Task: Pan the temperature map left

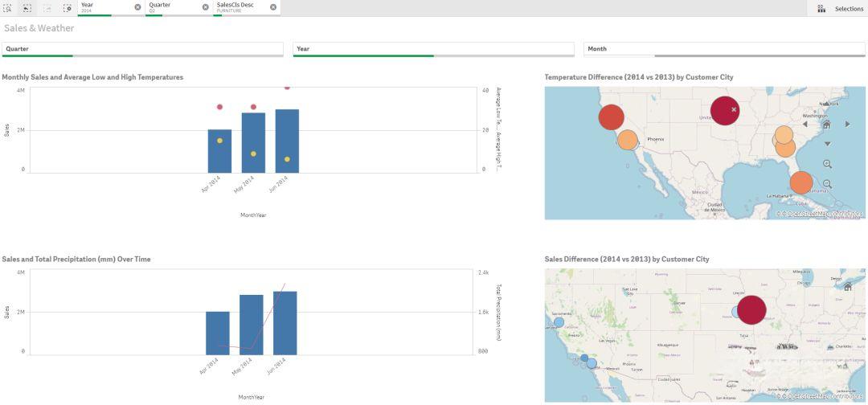Action: click(x=805, y=125)
